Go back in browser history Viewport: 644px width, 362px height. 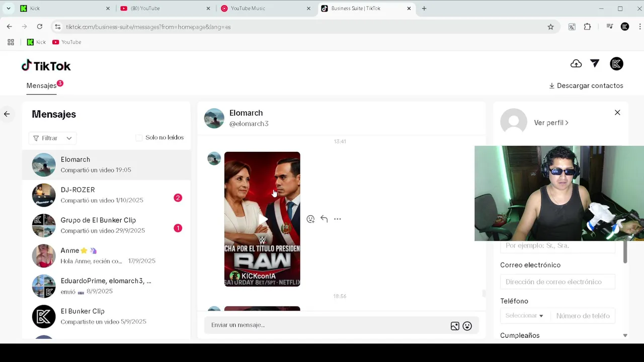pos(10,27)
